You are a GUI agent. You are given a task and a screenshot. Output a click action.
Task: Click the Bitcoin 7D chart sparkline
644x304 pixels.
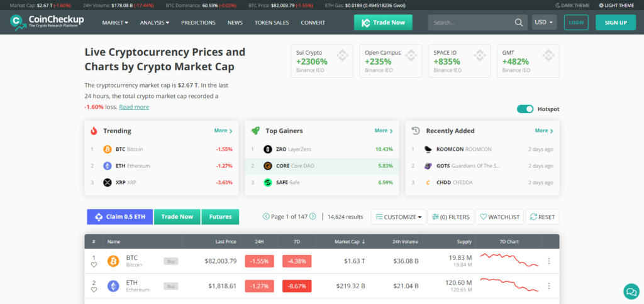509,260
